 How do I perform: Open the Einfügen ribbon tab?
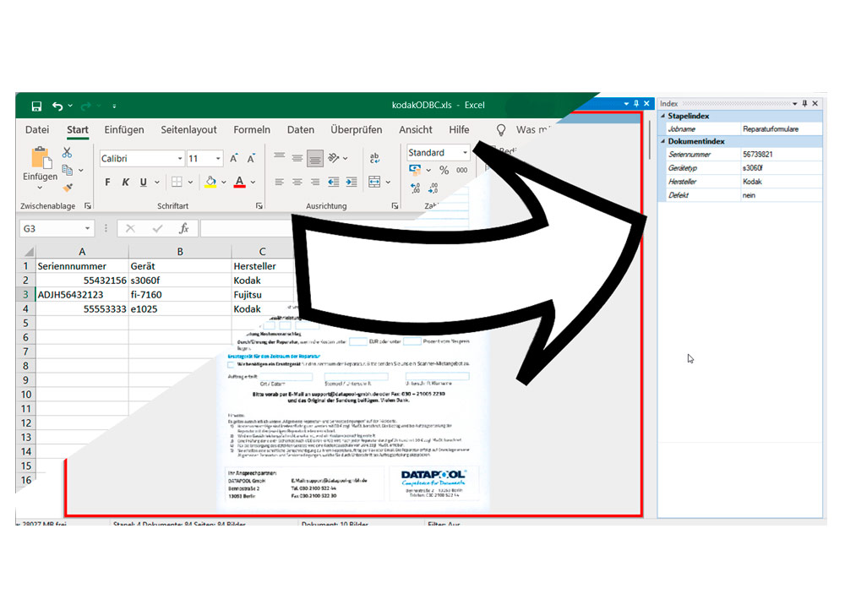tap(124, 130)
